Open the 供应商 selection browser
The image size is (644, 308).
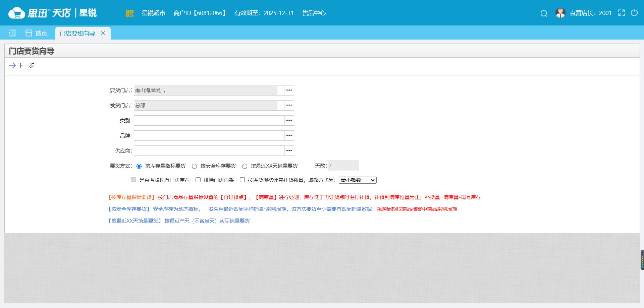pos(289,150)
